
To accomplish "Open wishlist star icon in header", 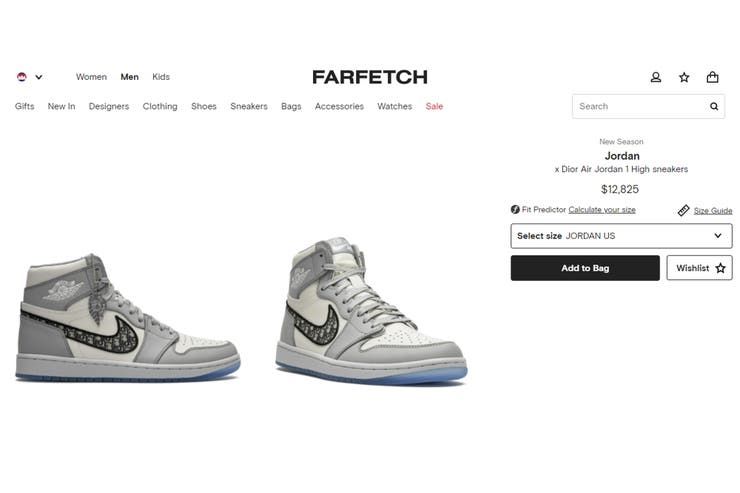I will pos(684,77).
